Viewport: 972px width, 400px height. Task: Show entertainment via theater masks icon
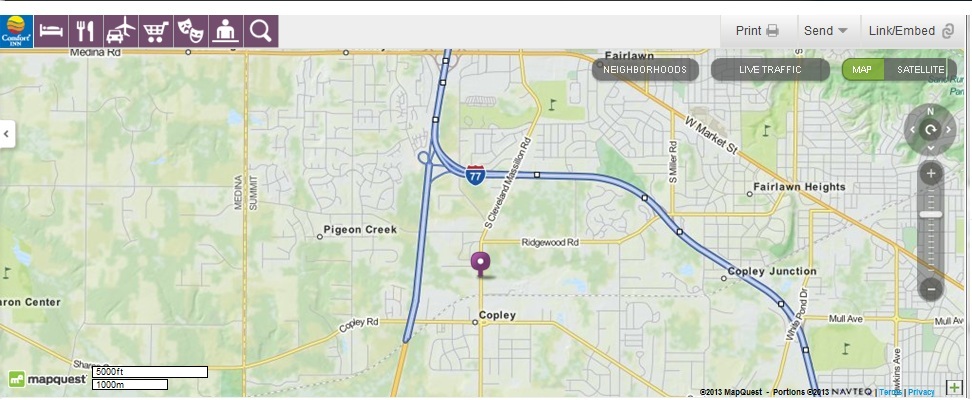pyautogui.click(x=191, y=32)
